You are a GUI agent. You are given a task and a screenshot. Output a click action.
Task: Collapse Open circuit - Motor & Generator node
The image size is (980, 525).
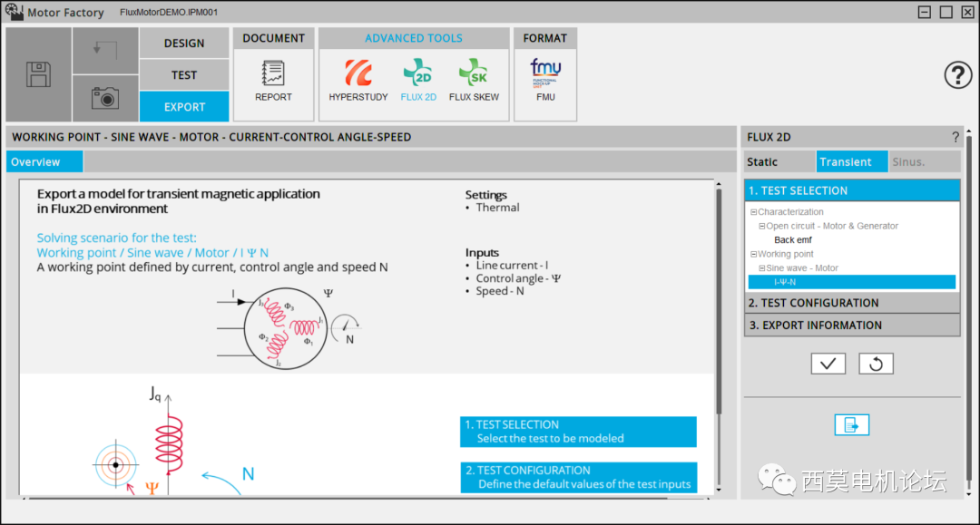coord(762,226)
